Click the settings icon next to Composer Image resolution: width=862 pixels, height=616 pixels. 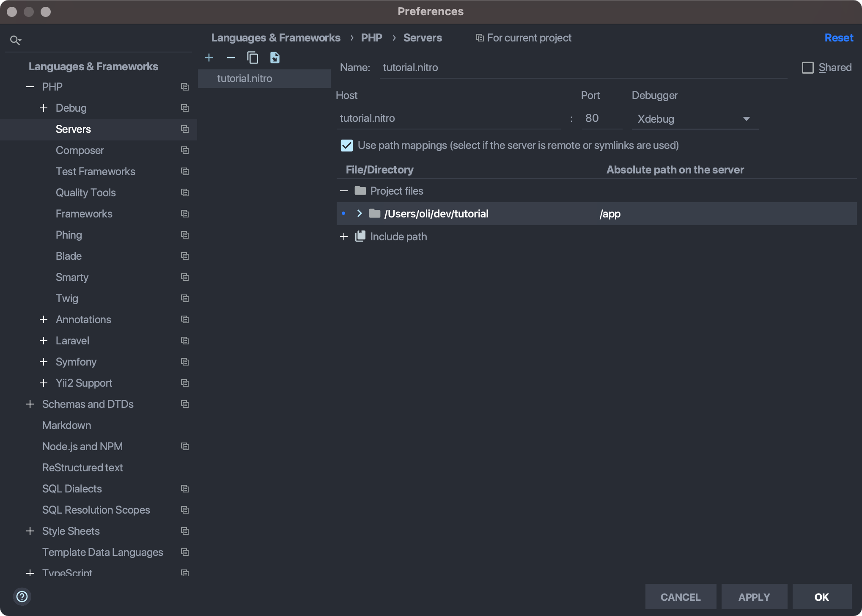[185, 150]
